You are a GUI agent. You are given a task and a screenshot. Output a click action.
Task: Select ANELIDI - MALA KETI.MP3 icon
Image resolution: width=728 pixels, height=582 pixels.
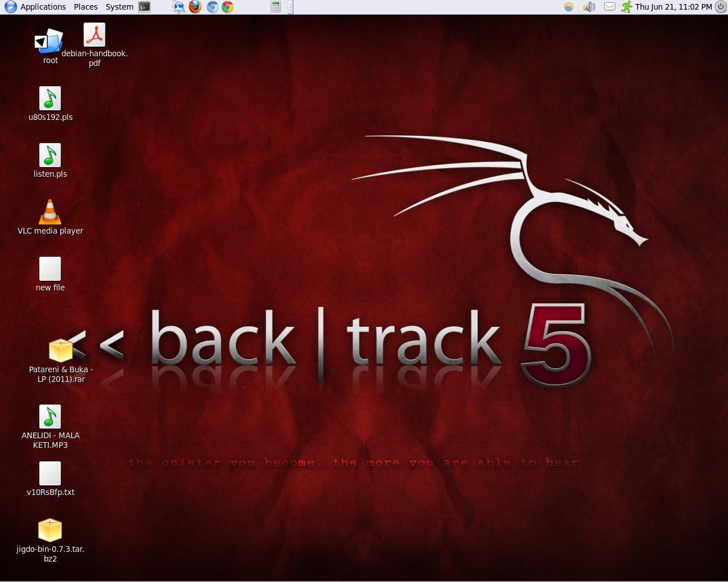(x=50, y=417)
